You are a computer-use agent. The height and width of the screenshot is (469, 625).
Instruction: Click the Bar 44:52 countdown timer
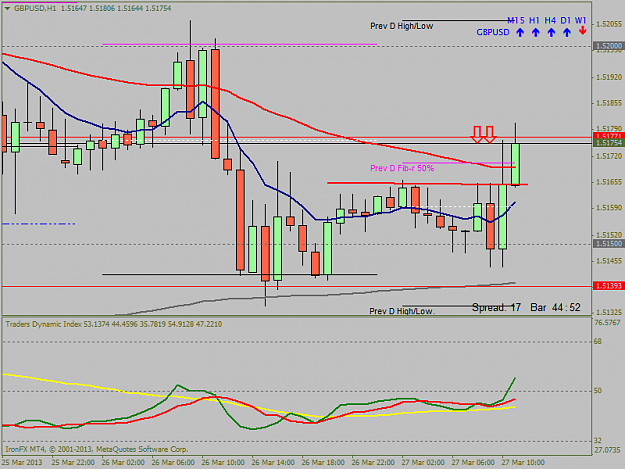555,307
